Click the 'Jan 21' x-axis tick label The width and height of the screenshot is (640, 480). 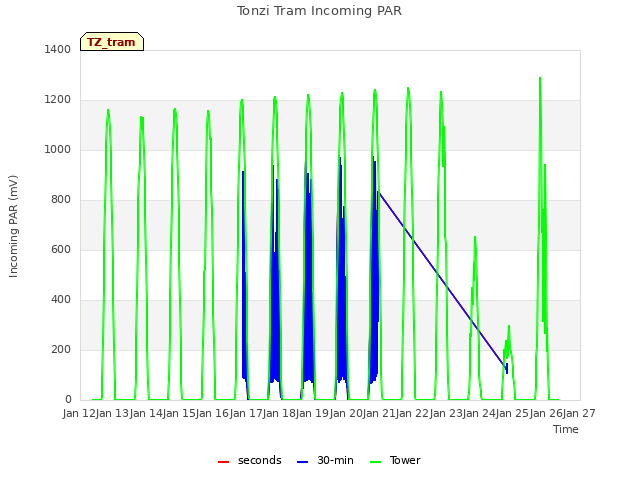[379, 413]
